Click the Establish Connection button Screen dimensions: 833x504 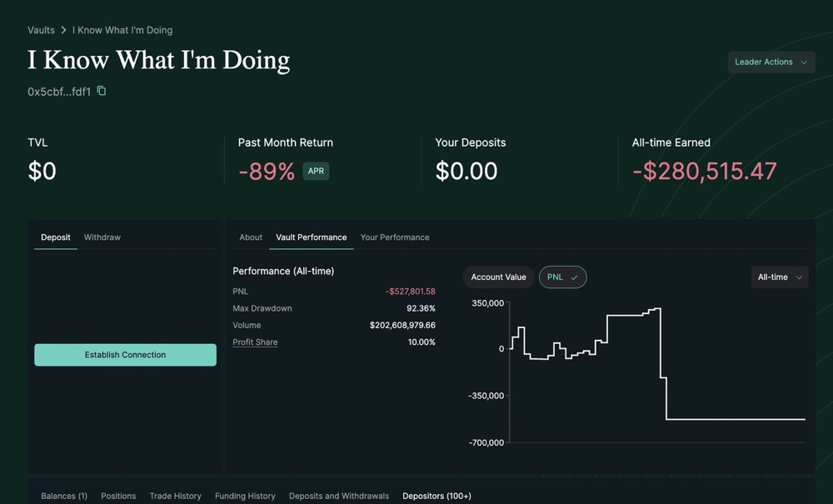(x=125, y=355)
